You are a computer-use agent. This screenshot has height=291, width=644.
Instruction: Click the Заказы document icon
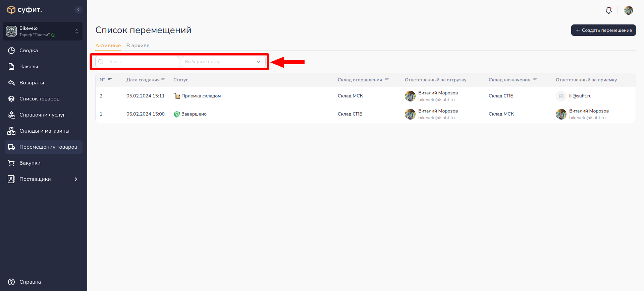(11, 67)
